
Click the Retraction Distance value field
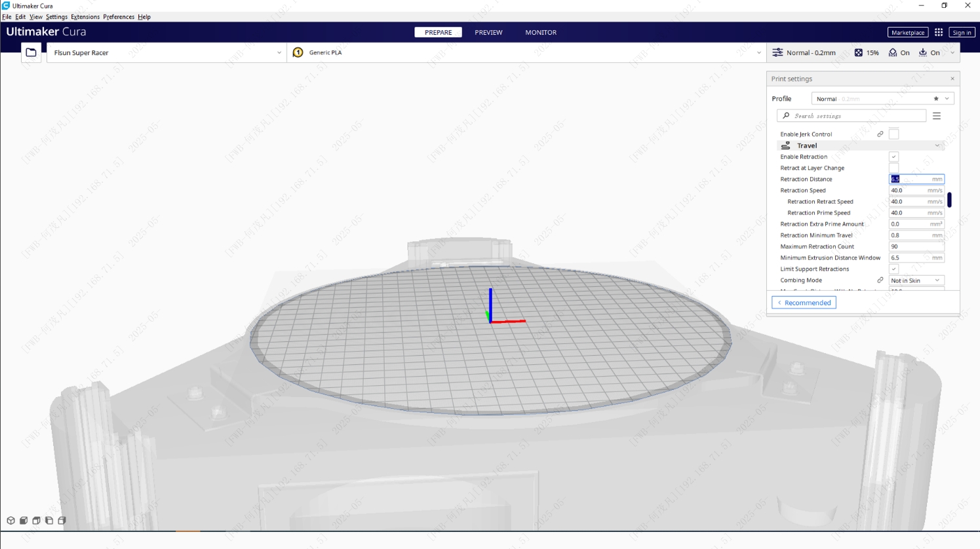tap(916, 179)
